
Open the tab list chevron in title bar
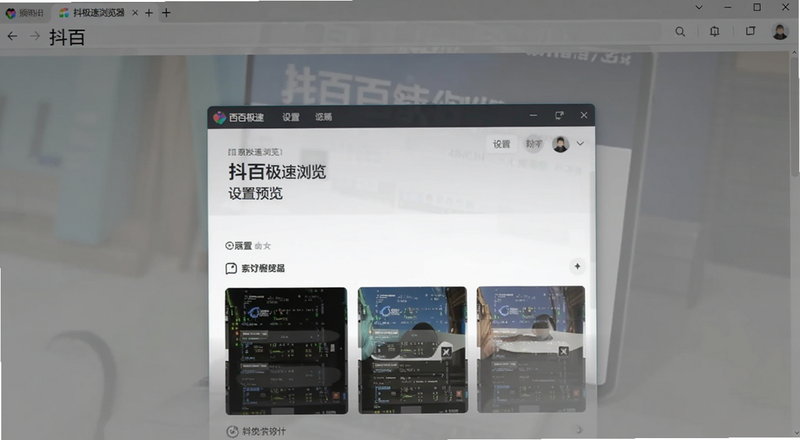coord(699,7)
